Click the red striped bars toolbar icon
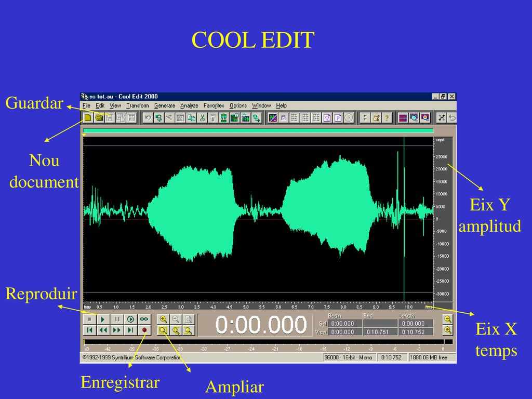Viewport: 532px width, 399px height. tap(403, 118)
